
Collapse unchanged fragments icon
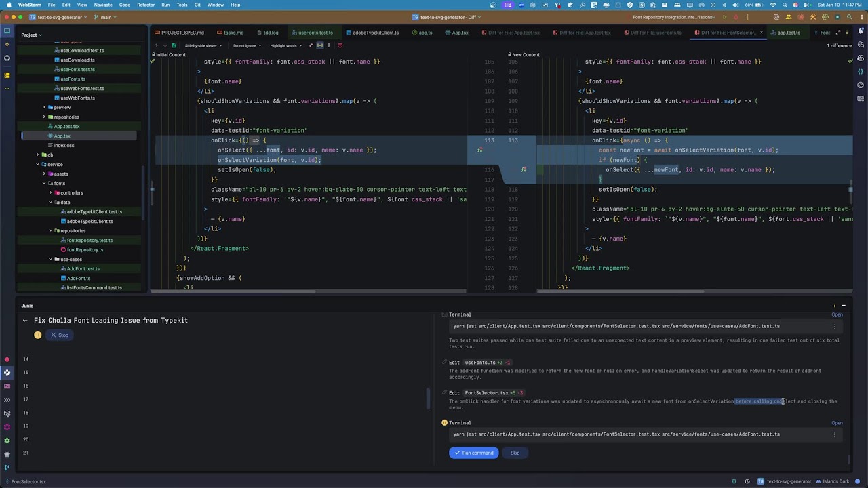[x=311, y=45]
